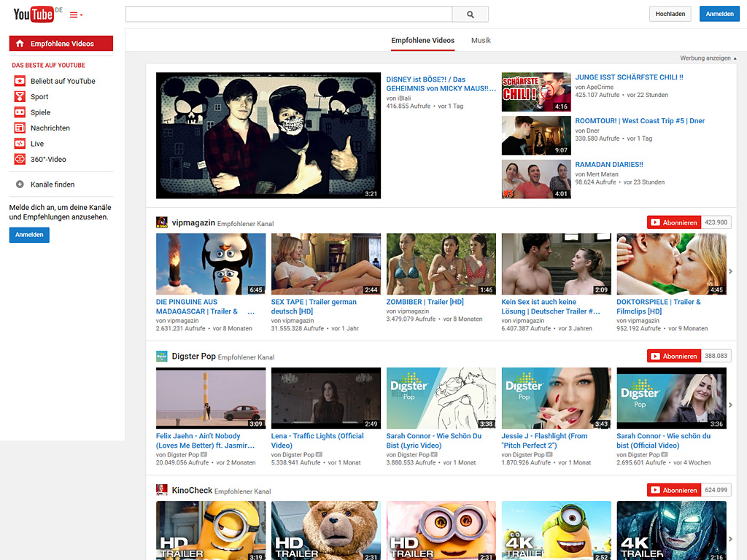Open the Nachrichten text link in the sidebar
This screenshot has width=747, height=560.
pos(50,128)
